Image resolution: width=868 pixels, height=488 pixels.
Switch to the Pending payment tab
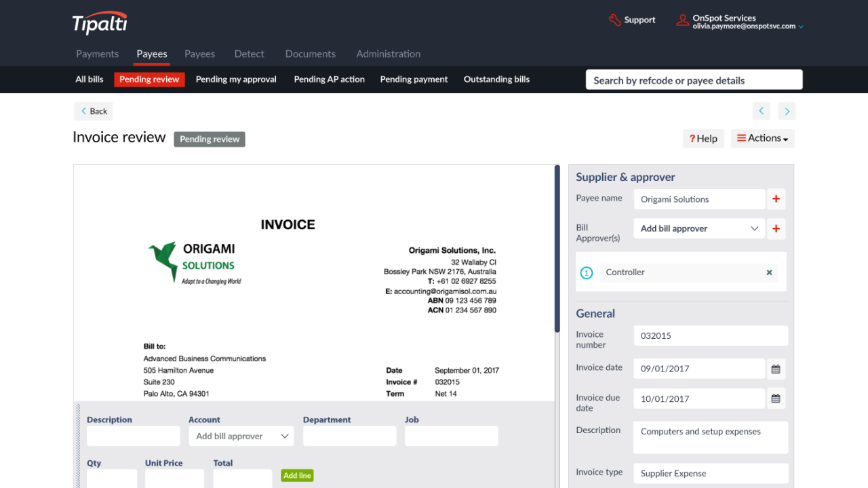414,79
